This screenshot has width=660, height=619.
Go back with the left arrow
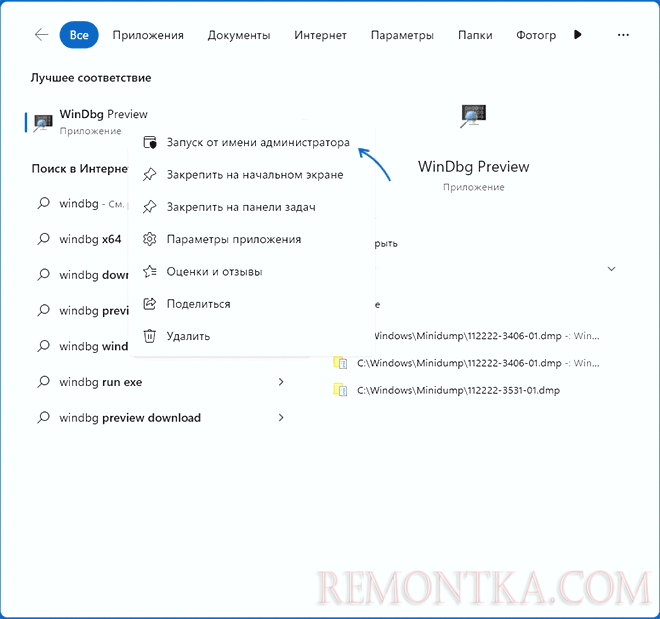[x=41, y=35]
